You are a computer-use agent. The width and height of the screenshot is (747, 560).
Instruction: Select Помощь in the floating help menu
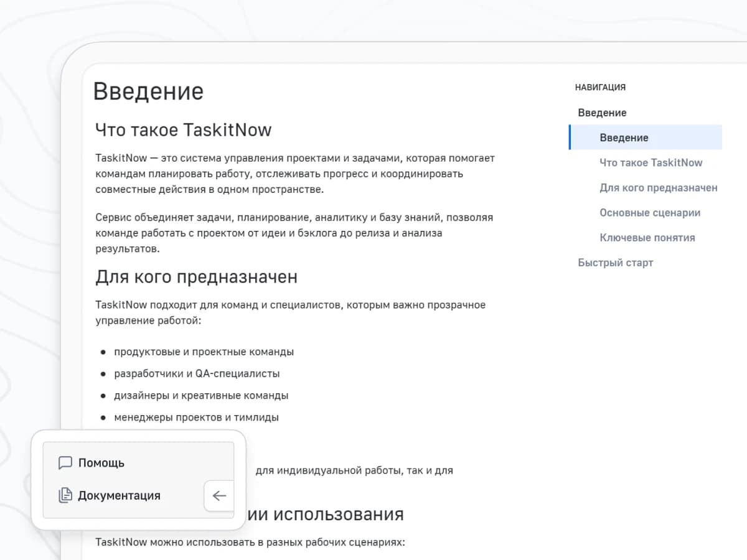[x=101, y=462]
